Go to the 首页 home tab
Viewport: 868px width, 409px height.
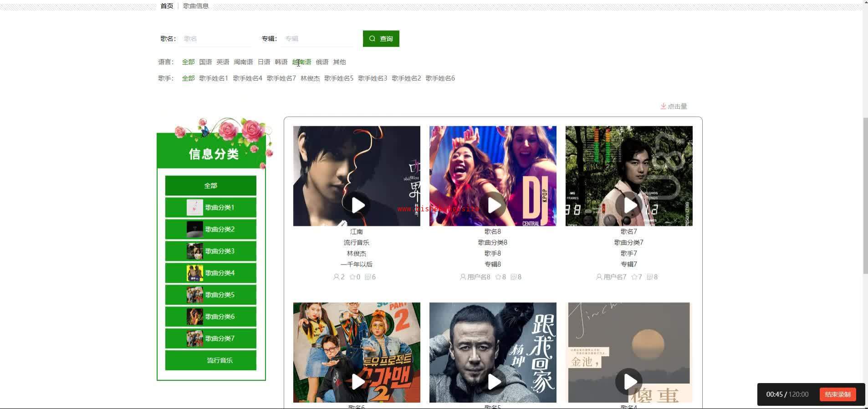tap(167, 6)
